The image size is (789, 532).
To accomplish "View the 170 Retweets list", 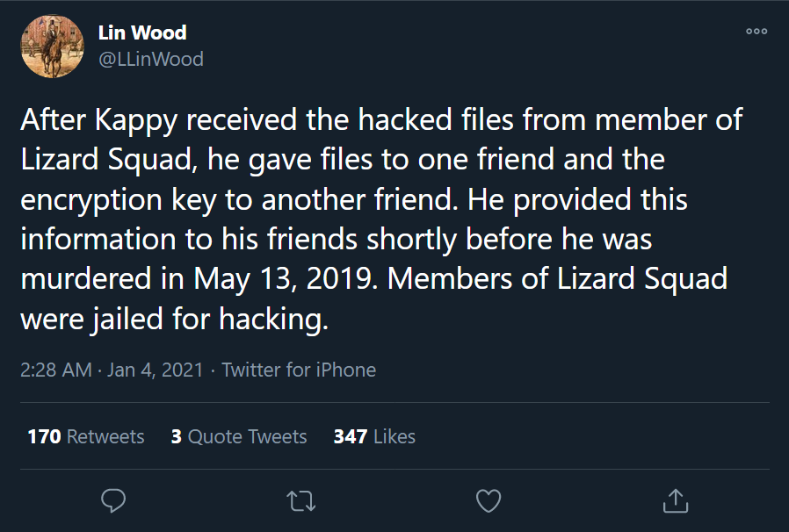I will click(86, 436).
